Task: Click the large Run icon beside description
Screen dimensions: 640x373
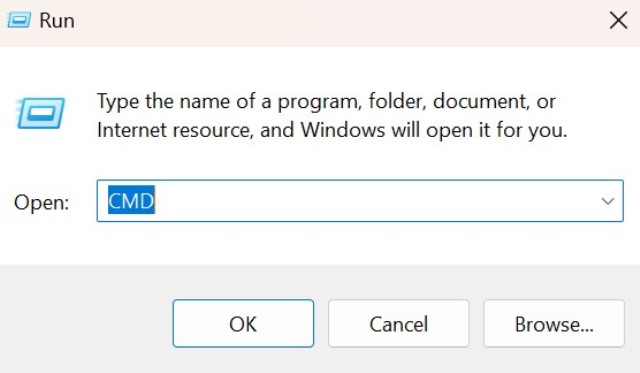Action: coord(40,113)
